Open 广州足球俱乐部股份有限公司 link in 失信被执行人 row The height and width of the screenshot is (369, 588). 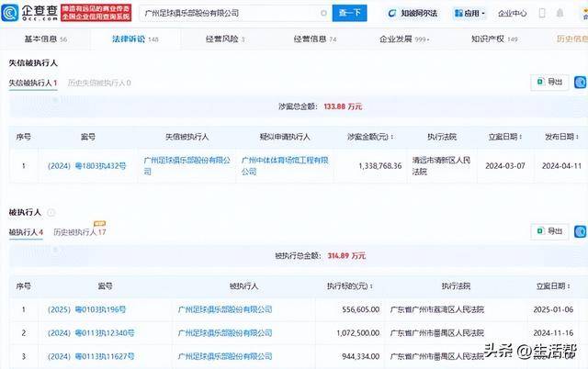[x=187, y=166]
